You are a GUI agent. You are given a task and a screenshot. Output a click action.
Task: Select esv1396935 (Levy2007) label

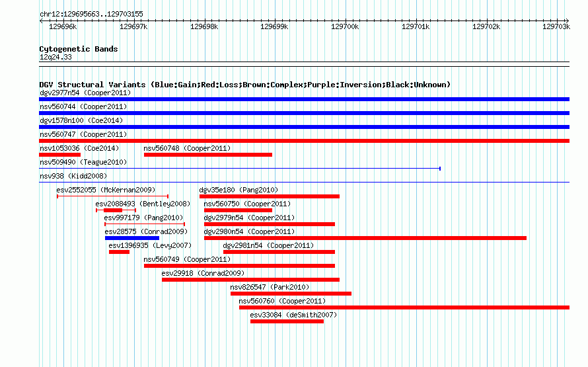(150, 245)
